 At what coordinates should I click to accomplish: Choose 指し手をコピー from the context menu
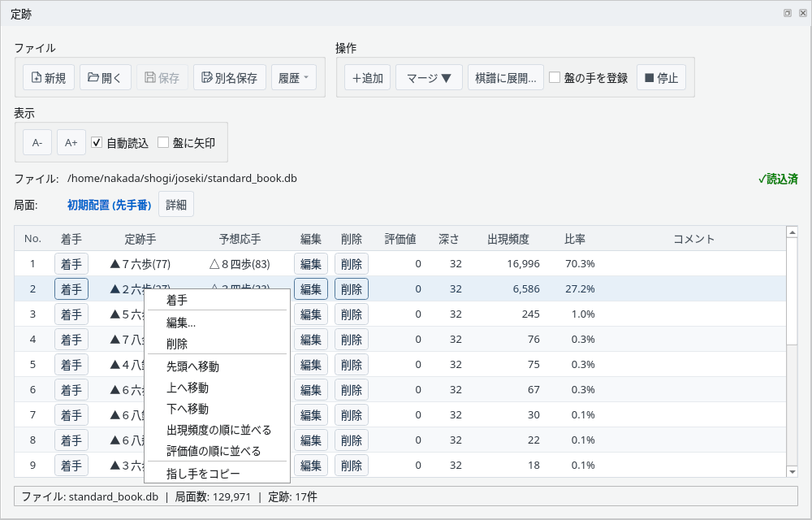tap(217, 474)
